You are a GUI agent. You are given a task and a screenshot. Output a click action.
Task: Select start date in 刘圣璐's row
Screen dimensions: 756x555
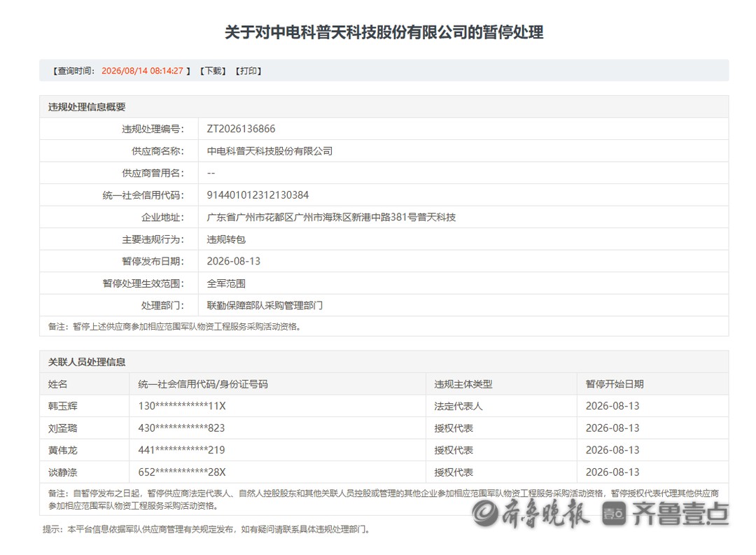[612, 428]
